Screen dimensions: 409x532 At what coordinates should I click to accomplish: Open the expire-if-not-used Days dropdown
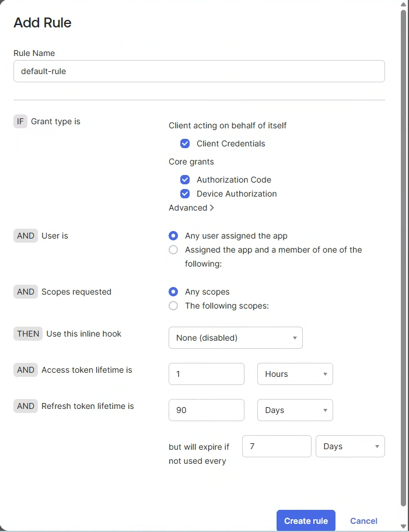click(x=350, y=446)
